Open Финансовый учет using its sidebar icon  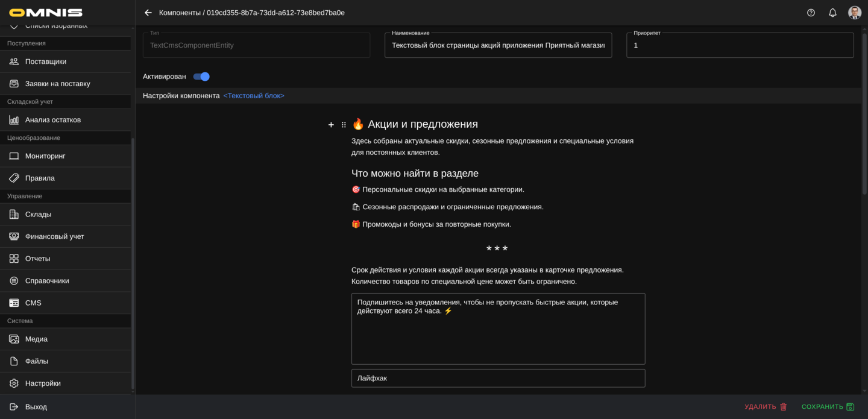14,236
